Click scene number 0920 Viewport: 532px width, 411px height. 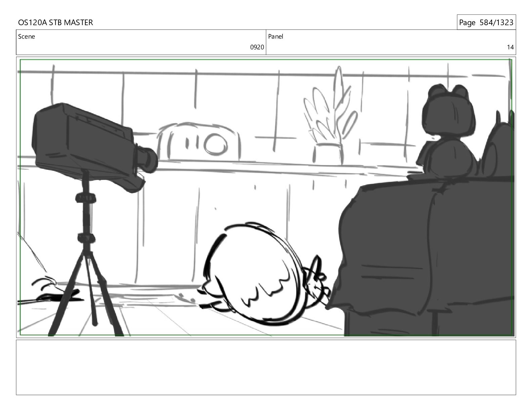pos(257,47)
